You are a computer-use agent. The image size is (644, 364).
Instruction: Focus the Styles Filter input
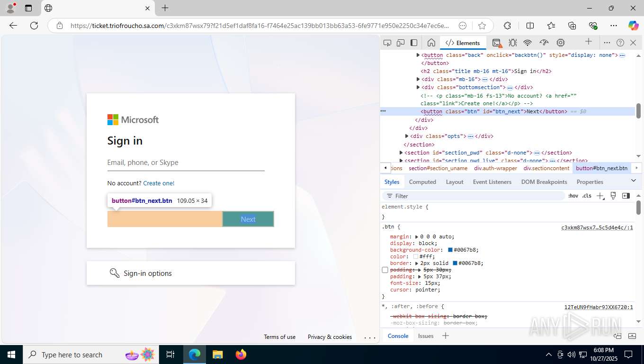click(474, 196)
